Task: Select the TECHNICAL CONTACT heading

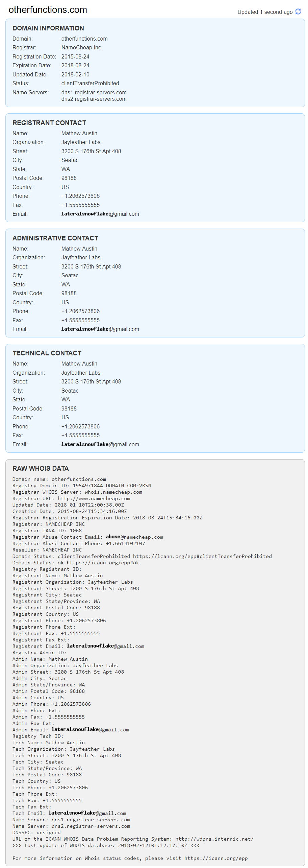Action: point(47,353)
